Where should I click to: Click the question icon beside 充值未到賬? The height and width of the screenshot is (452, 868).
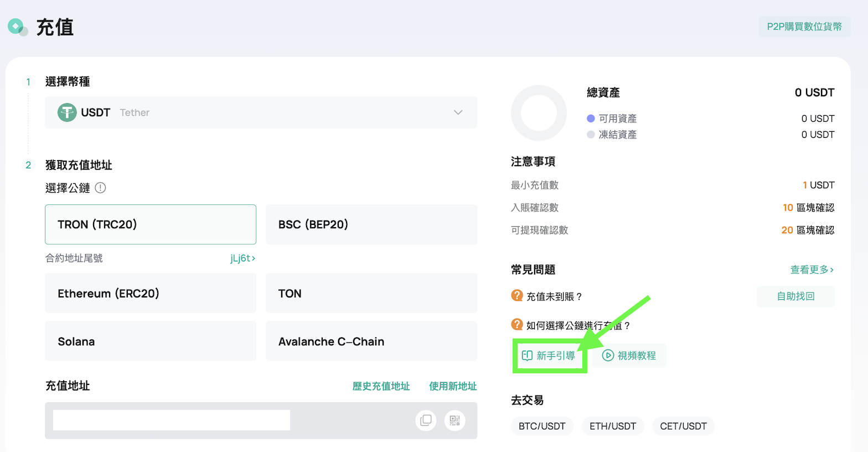[517, 296]
